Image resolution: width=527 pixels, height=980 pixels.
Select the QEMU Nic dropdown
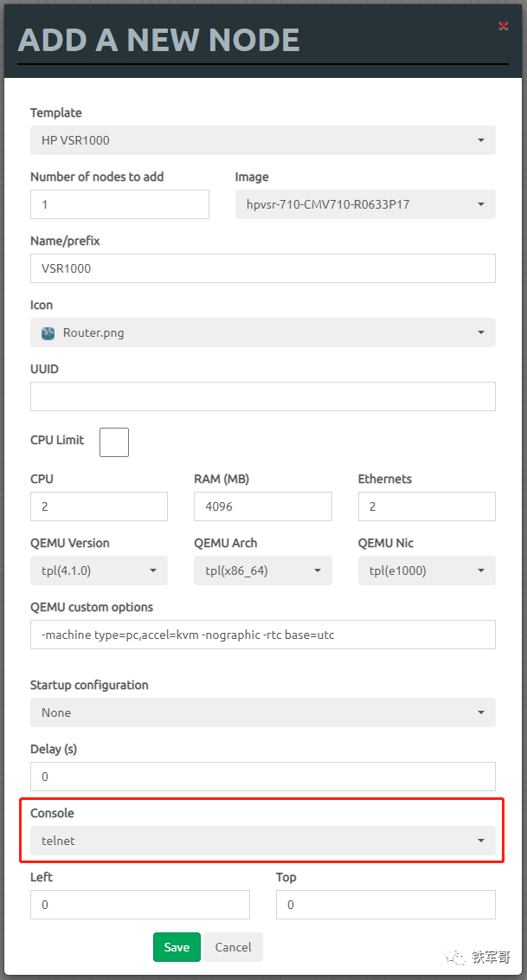click(x=427, y=571)
